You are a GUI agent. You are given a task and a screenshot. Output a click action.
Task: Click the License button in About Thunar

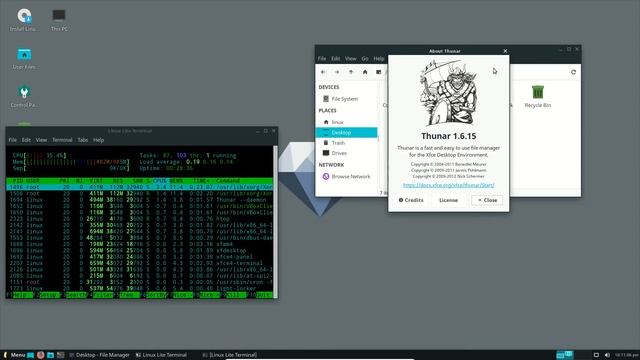(448, 200)
